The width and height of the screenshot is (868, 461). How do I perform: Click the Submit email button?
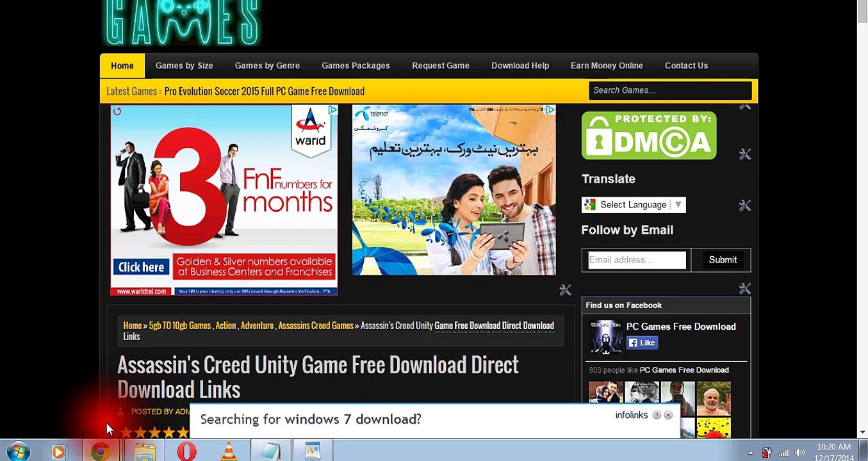click(723, 260)
